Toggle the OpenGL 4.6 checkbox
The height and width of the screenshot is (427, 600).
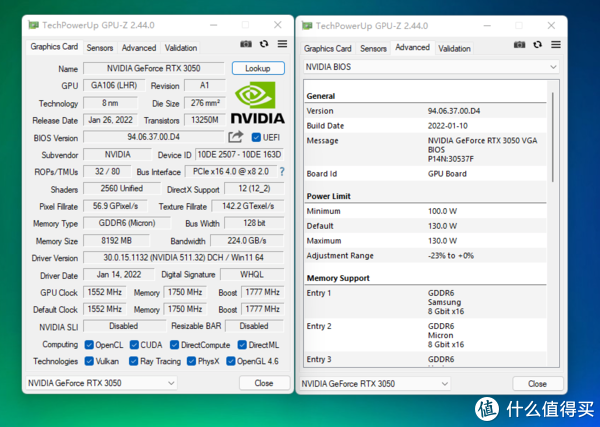[x=230, y=361]
